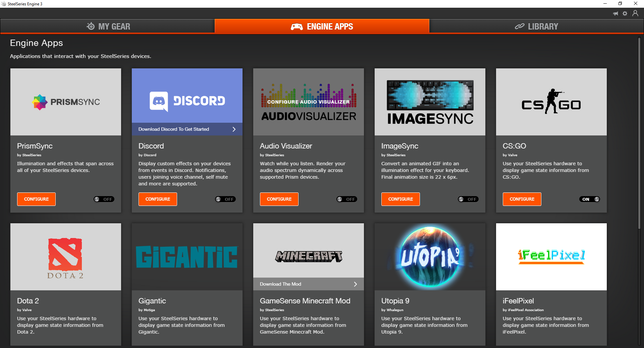Click the SteelSeries Engine 3 title bar icon

coord(4,4)
